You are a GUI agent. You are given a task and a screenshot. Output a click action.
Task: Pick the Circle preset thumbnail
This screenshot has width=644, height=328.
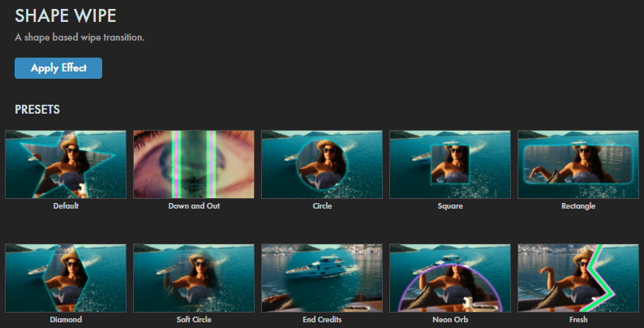click(x=322, y=165)
